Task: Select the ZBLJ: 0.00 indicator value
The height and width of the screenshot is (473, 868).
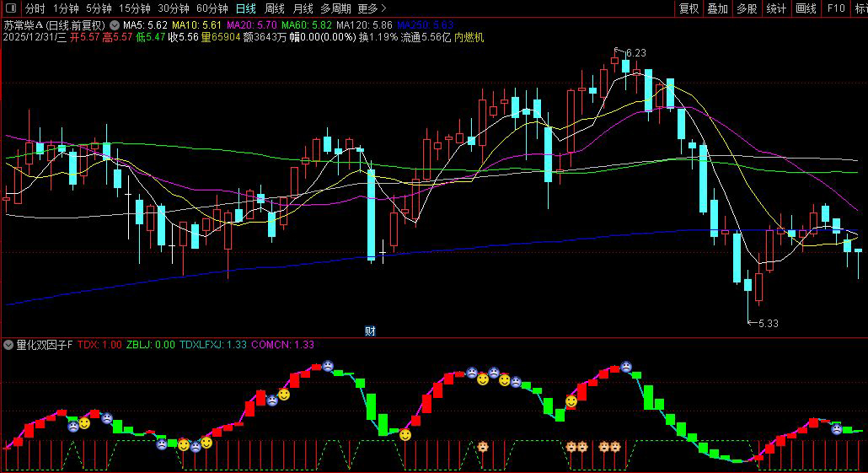Action: (151, 345)
